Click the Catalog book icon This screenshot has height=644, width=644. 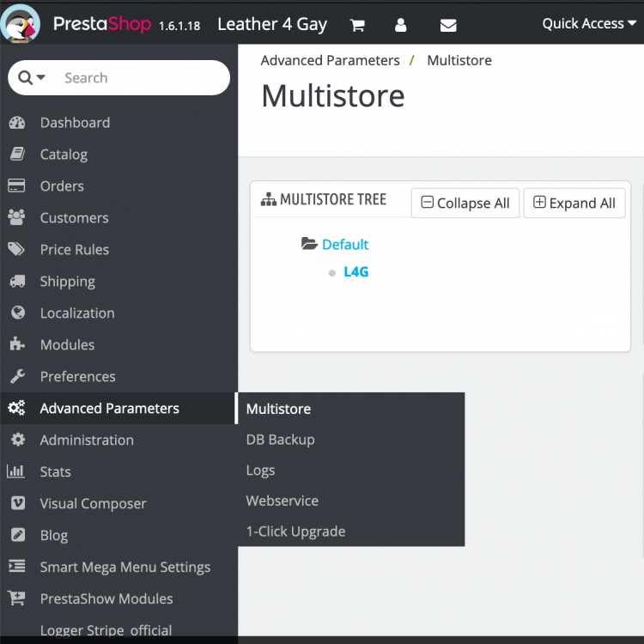[x=17, y=155]
